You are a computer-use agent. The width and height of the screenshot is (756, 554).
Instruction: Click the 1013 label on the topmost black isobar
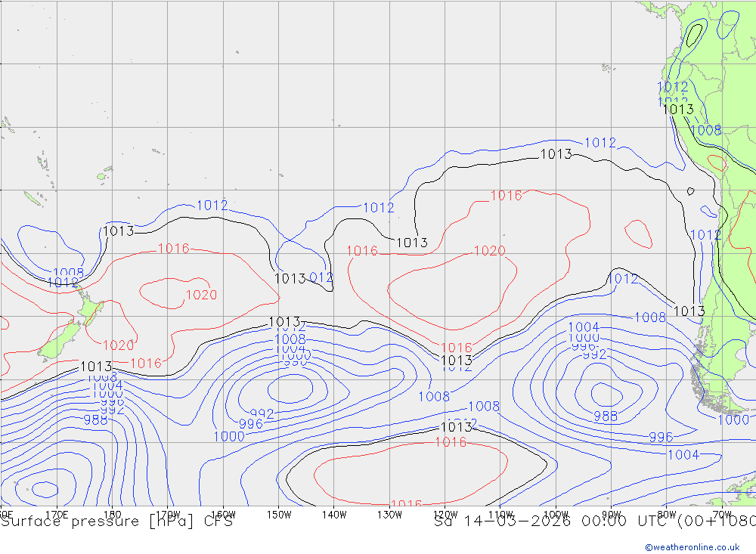(556, 154)
